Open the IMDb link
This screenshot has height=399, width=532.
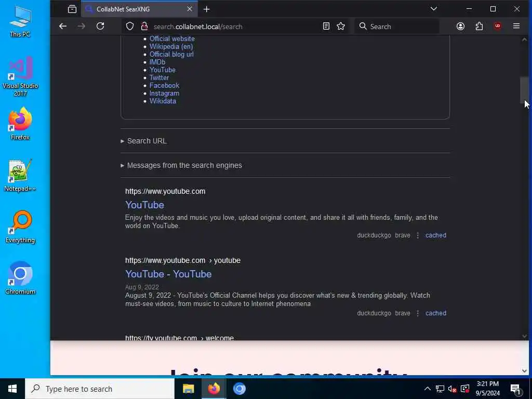point(157,62)
